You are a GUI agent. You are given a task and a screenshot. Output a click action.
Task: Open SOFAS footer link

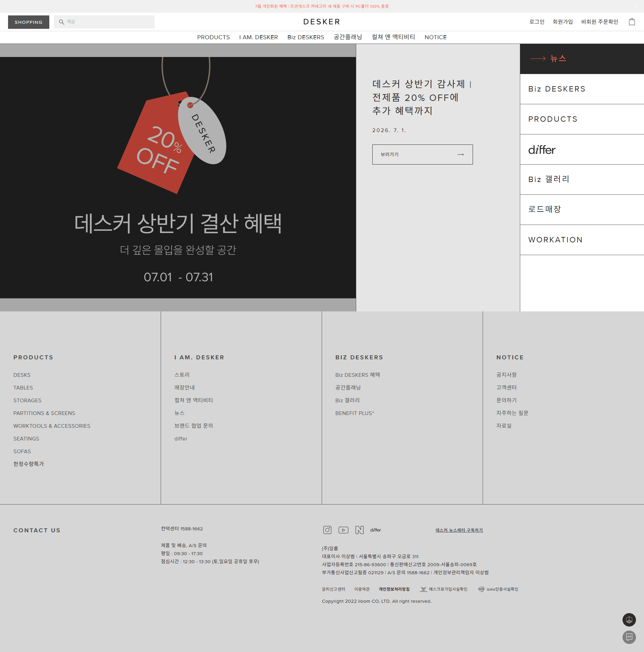pyautogui.click(x=22, y=452)
